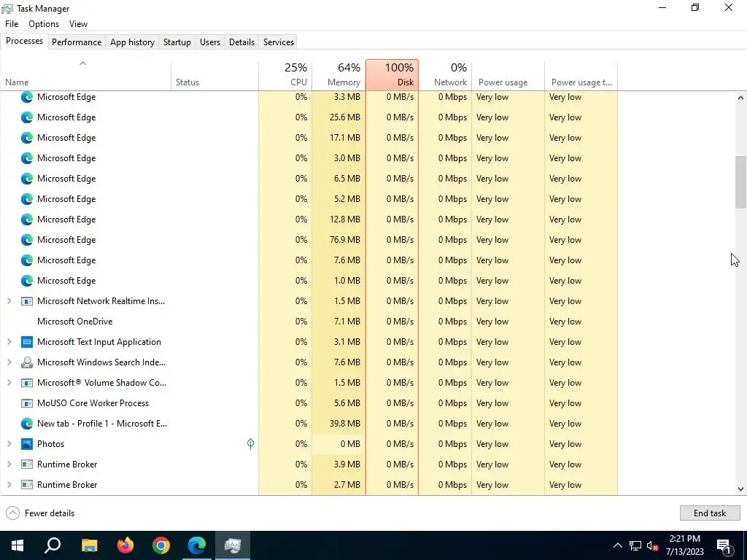Select the New tab - Profile 1 row
The height and width of the screenshot is (560, 747).
(309, 424)
